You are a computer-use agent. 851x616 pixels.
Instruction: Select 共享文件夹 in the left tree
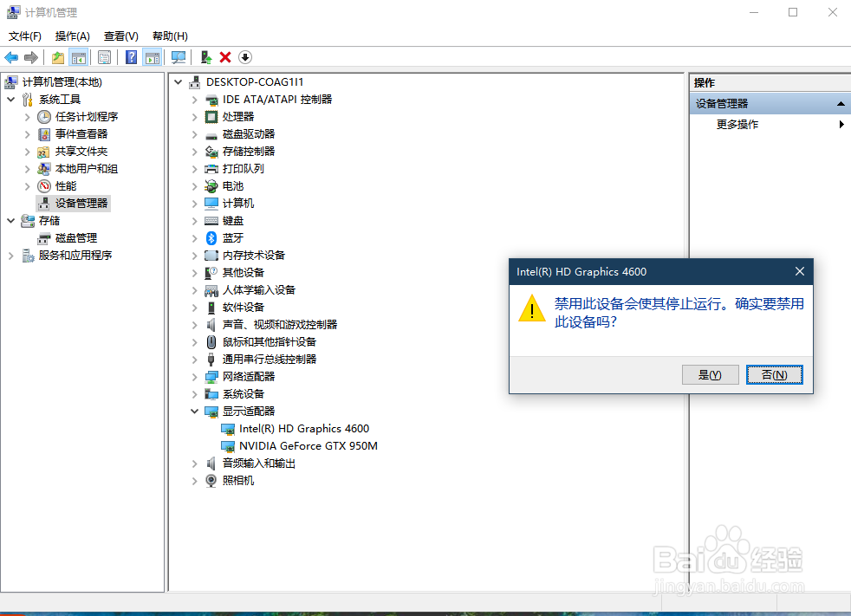click(81, 152)
